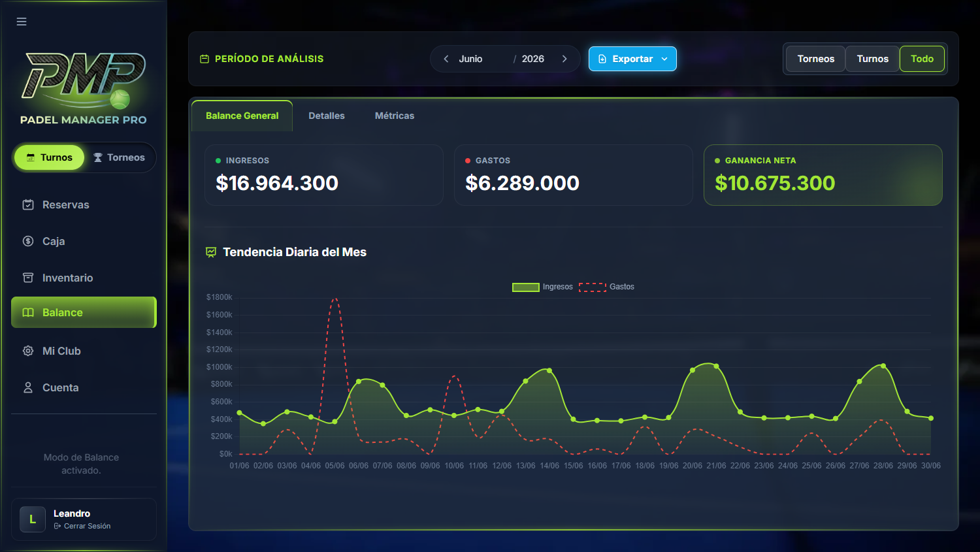Click the Gastos peak on 05/06
This screenshot has width=980, height=552.
[x=335, y=299]
